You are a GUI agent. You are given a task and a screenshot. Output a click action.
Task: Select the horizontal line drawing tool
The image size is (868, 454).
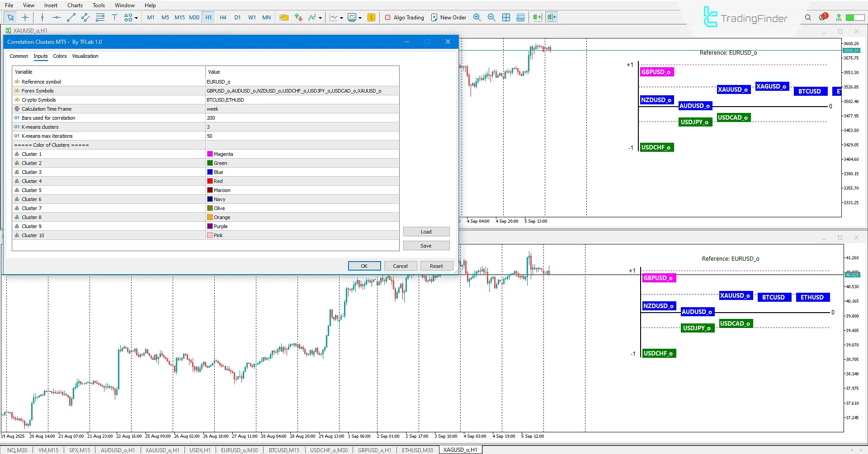click(x=57, y=18)
